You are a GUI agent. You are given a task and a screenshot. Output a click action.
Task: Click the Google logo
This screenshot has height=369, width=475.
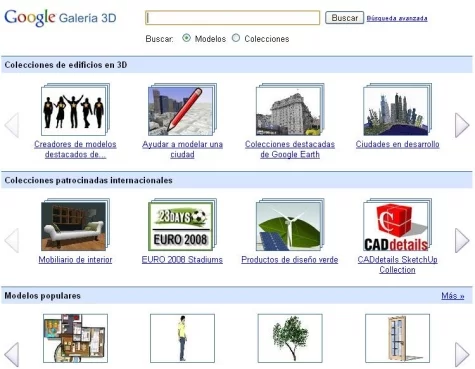[30, 18]
